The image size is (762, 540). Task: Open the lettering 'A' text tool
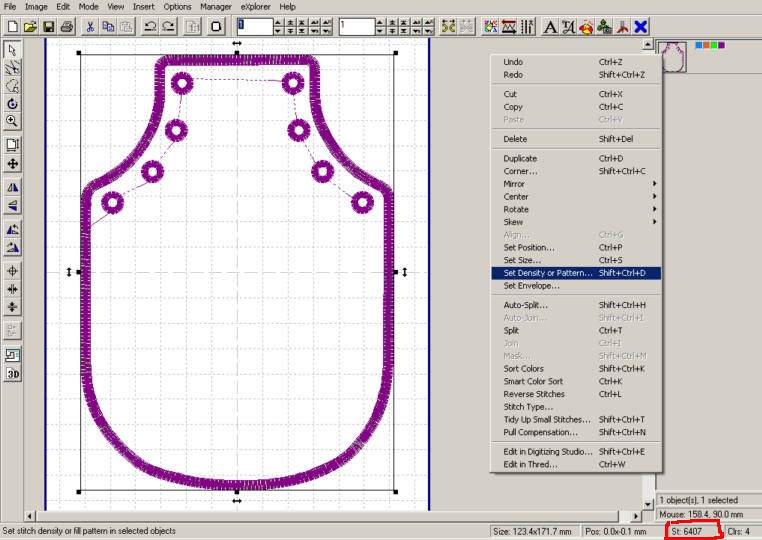click(550, 26)
